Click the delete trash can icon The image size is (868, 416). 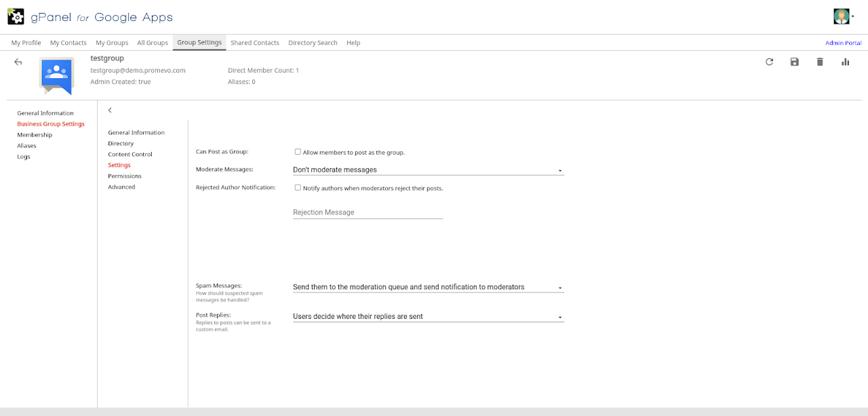[x=820, y=62]
